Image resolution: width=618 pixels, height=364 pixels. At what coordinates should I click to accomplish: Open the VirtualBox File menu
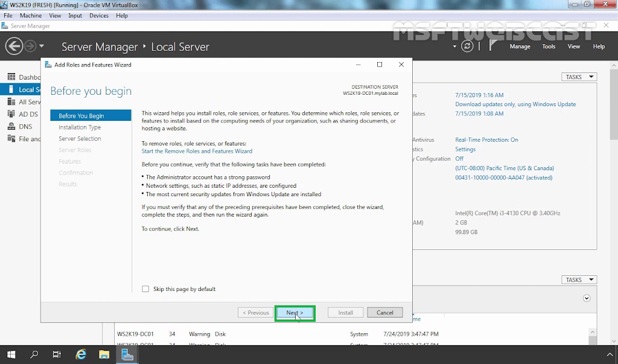click(x=8, y=15)
